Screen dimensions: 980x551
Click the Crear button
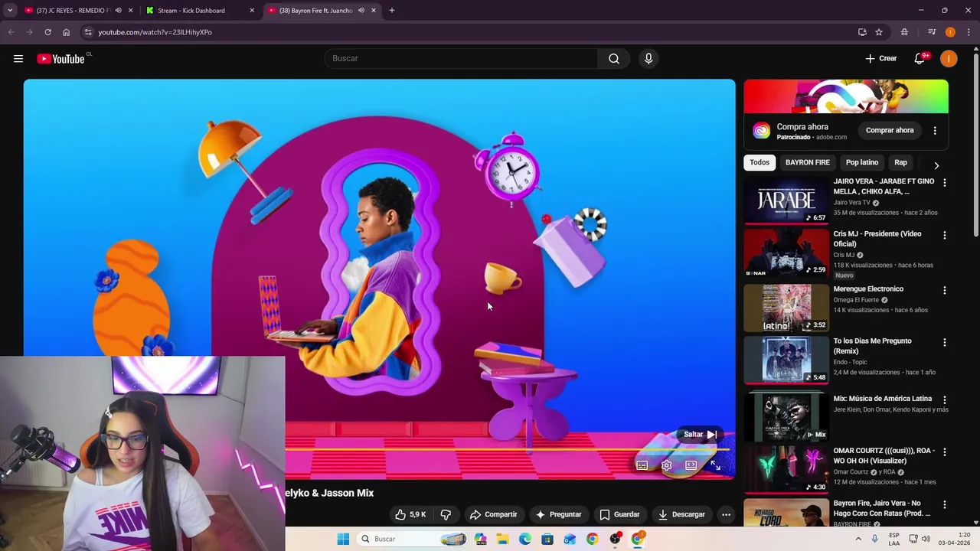pos(880,58)
